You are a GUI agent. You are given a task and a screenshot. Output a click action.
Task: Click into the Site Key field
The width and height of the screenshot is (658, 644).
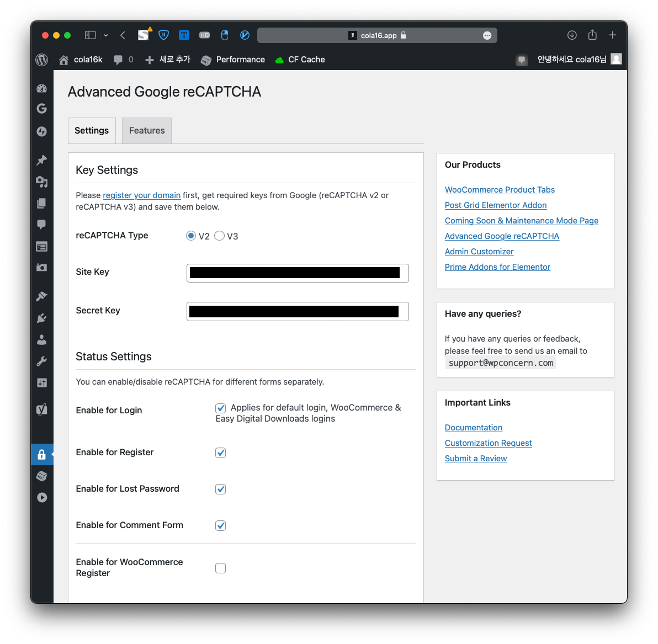pos(298,273)
